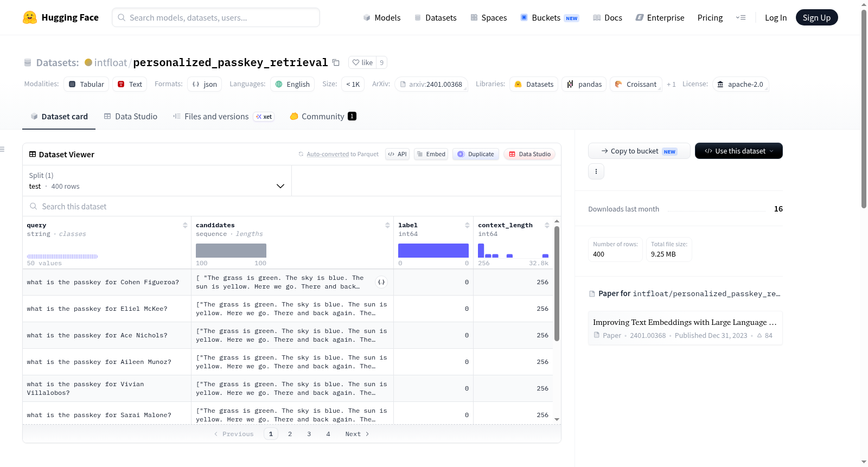This screenshot has width=868, height=467.
Task: Click the candidates lengths histogram bar
Action: point(231,251)
